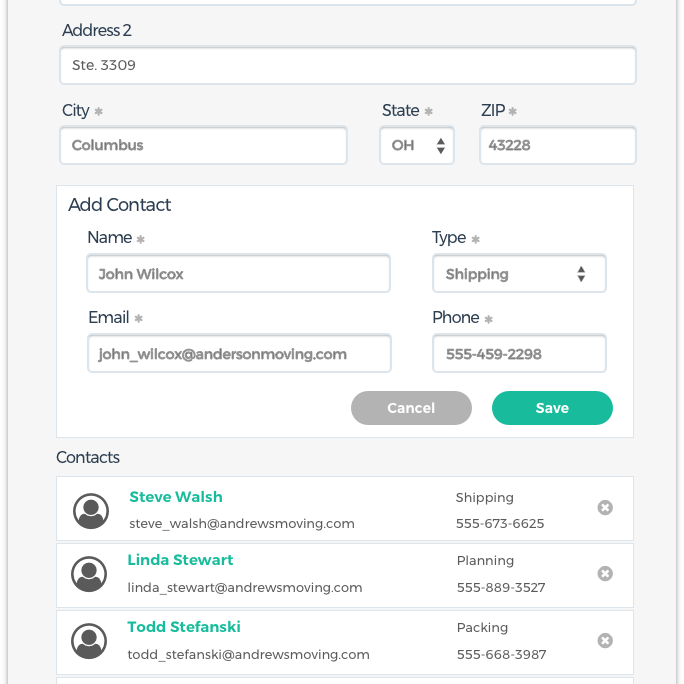
Task: Save the new contact
Action: point(552,408)
